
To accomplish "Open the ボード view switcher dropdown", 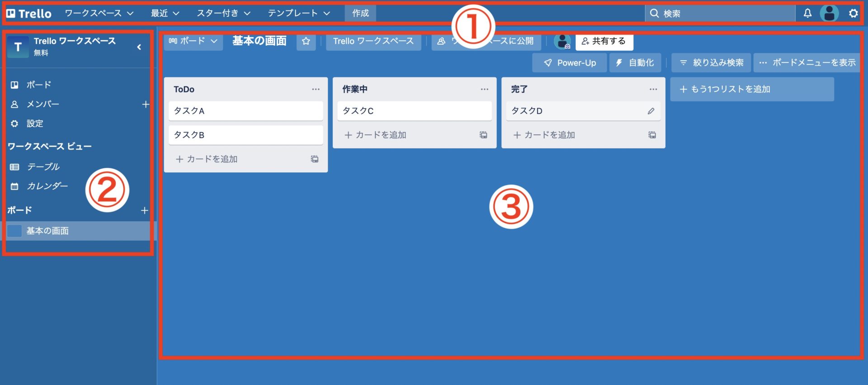I will tap(193, 41).
